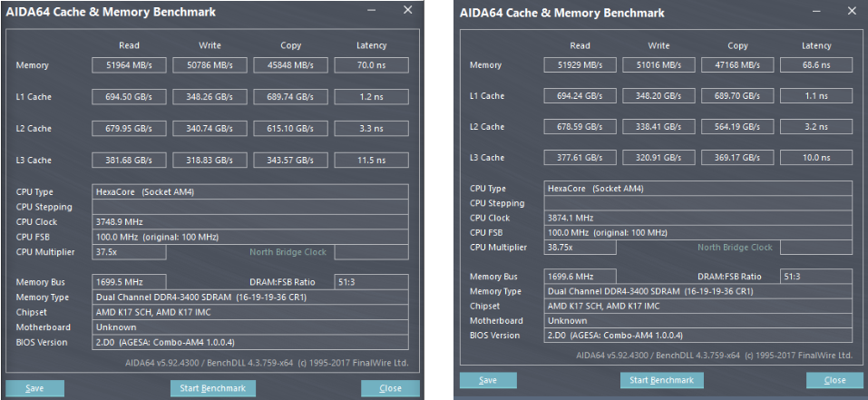Select Memory Copy value 47168 MB/s
Viewport: 868px width, 400px height.
pos(737,64)
